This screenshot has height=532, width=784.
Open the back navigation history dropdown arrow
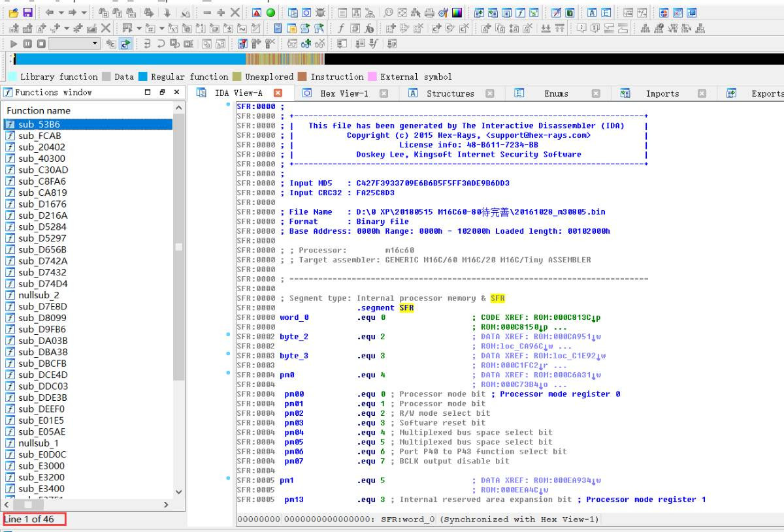[x=61, y=12]
